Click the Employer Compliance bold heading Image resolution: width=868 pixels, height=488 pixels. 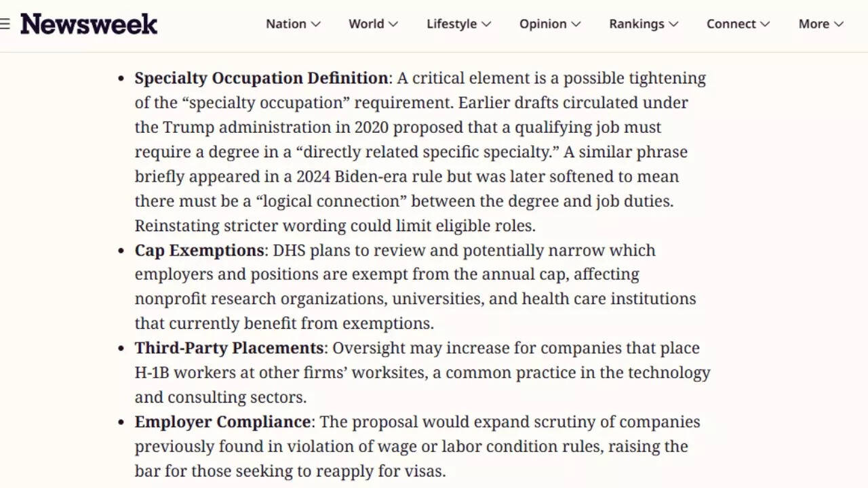click(222, 422)
